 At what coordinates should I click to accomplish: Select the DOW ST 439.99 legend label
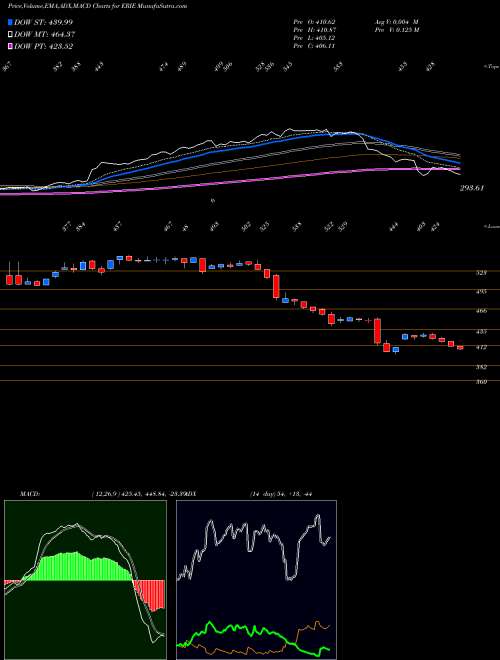[x=44, y=22]
